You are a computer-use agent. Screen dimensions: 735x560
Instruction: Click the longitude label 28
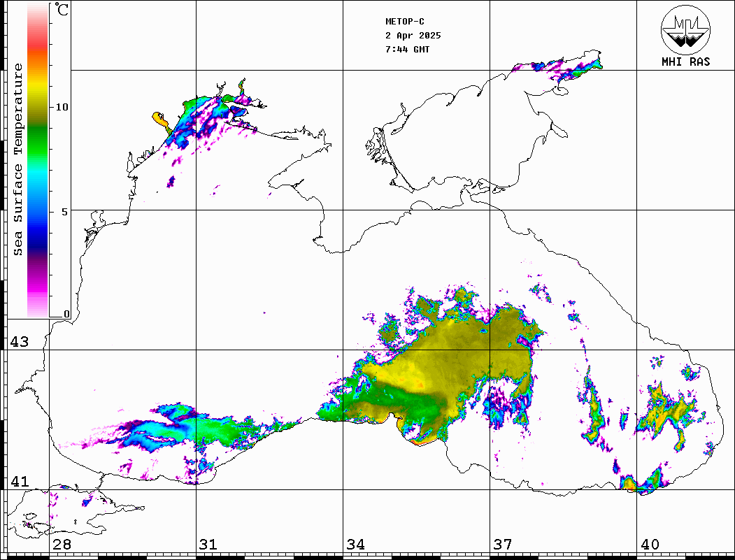62,545
